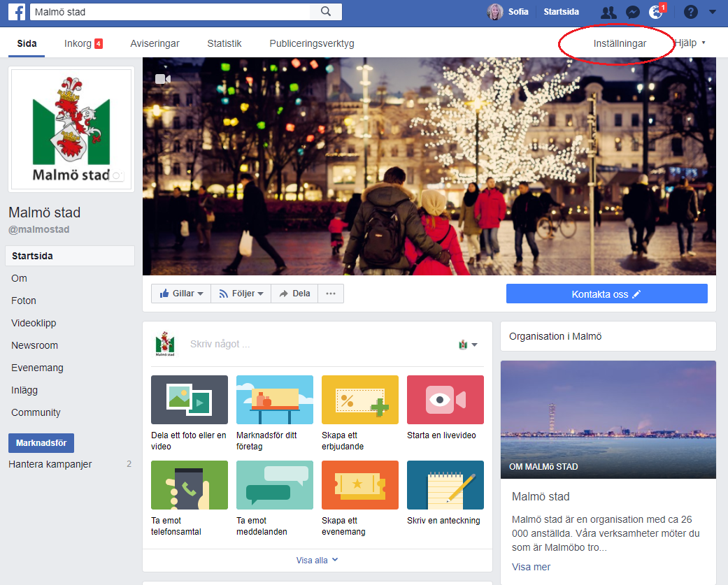Open the Aviseringar tab
This screenshot has width=728, height=585.
pyautogui.click(x=155, y=43)
